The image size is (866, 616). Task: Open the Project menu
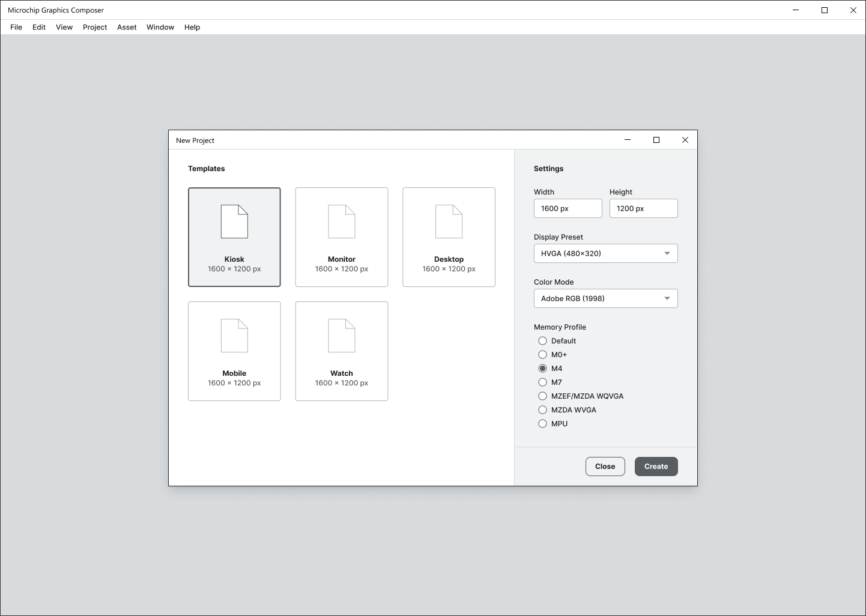95,27
